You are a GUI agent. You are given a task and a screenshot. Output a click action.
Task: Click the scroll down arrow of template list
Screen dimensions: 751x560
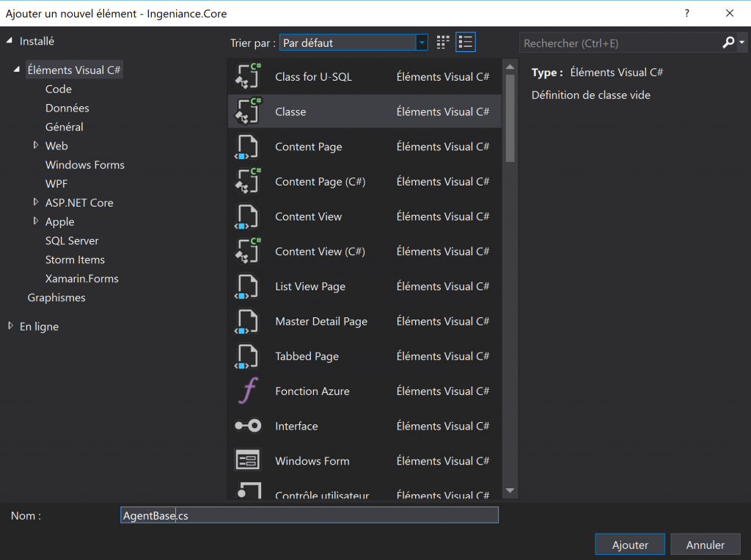pyautogui.click(x=510, y=490)
